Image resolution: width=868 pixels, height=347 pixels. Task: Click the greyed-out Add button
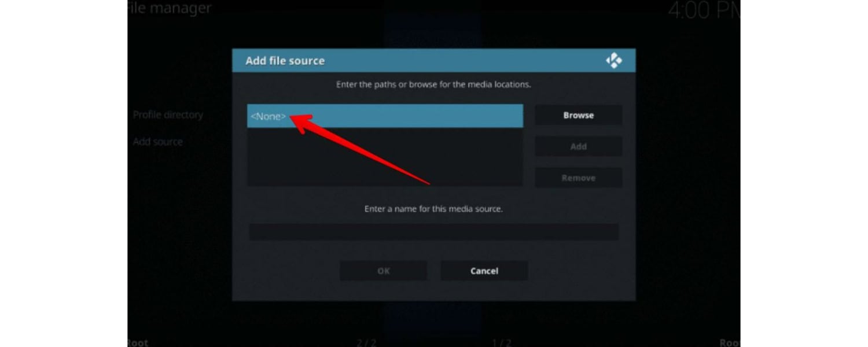tap(578, 146)
